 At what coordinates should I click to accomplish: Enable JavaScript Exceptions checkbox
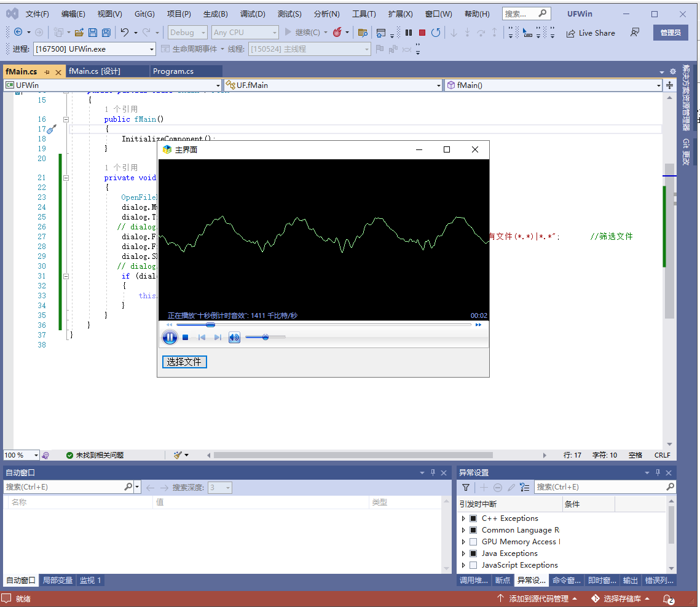point(473,565)
